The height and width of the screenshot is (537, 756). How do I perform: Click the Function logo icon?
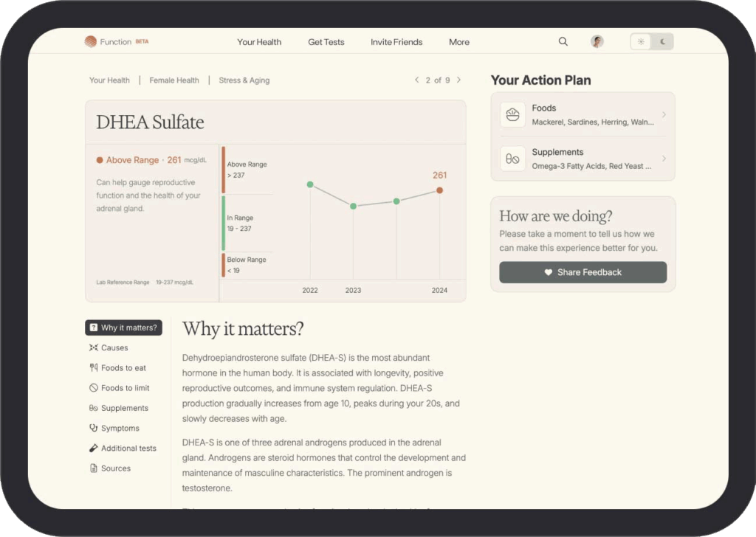point(91,42)
